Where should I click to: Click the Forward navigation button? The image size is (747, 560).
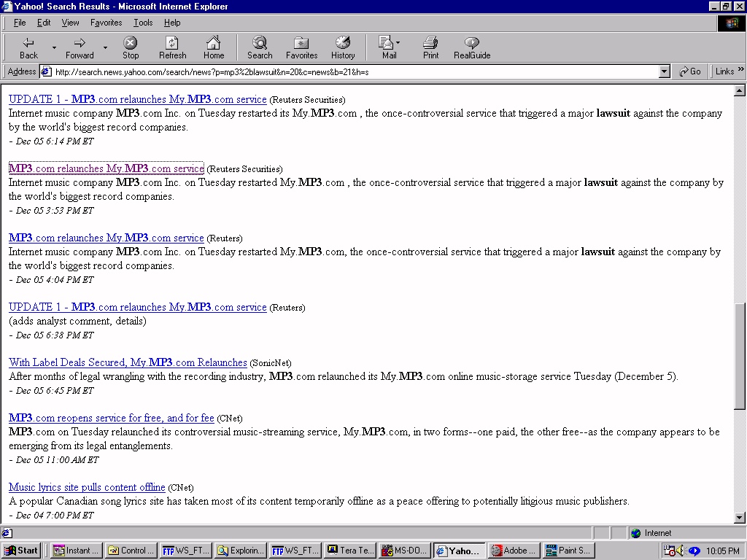(x=80, y=48)
